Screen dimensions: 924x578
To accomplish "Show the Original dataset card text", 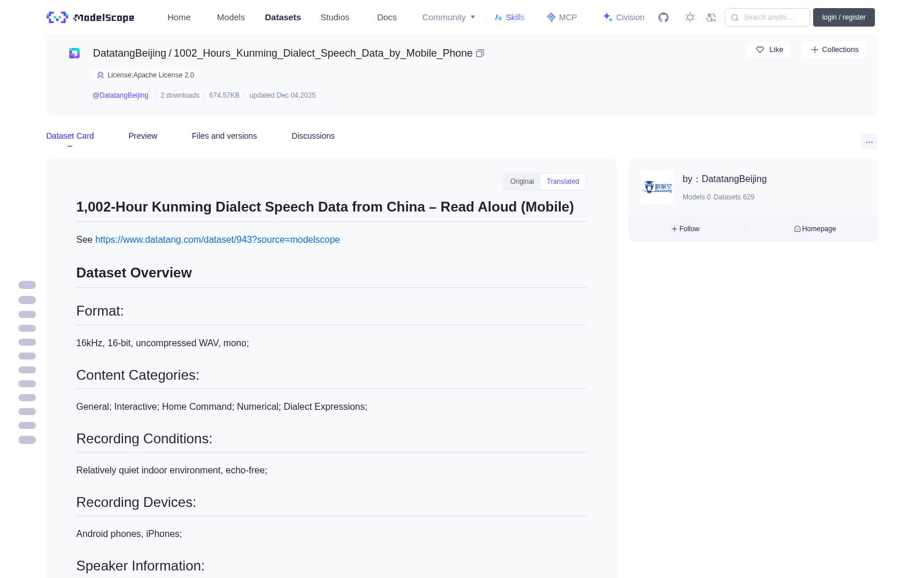I will coord(522,181).
